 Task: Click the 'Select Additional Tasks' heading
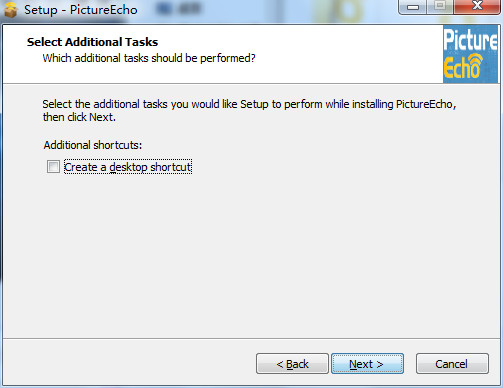coord(92,42)
